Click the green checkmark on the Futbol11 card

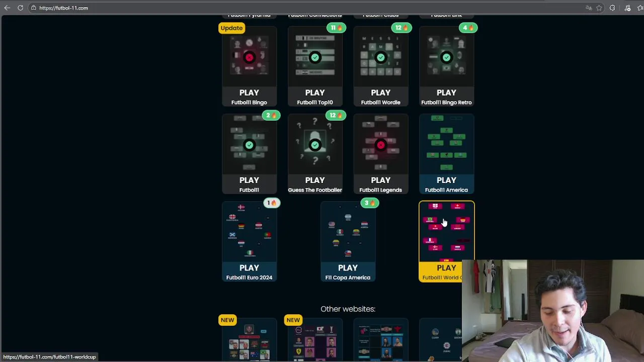(x=249, y=145)
